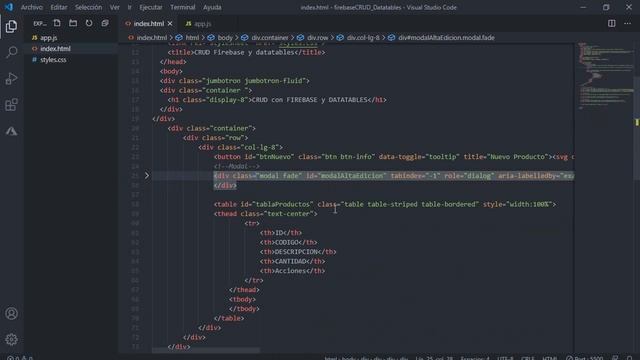Create a new folder in Explorer

pos(73,23)
